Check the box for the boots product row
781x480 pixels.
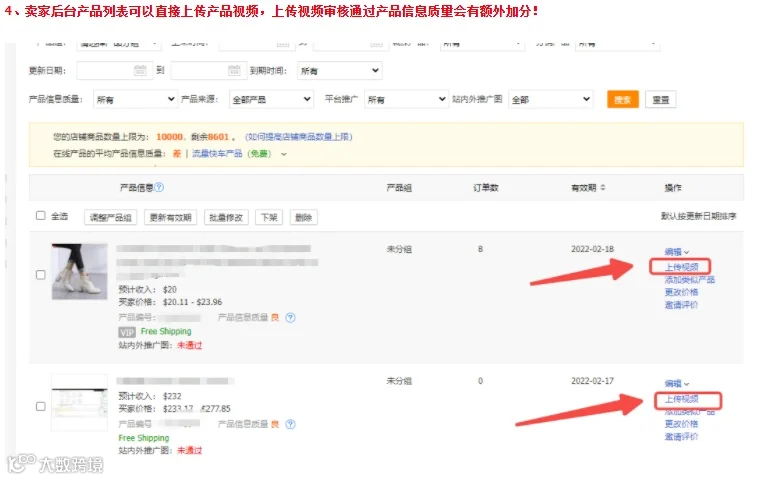[x=41, y=274]
